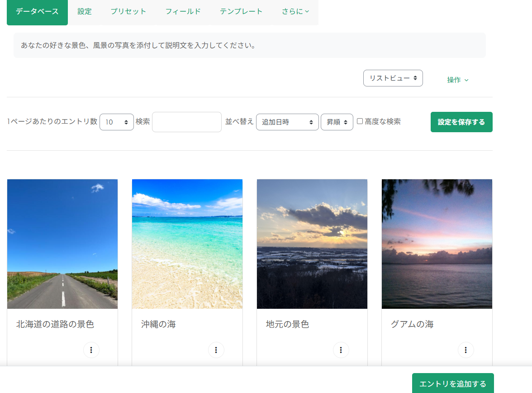Screen dimensions: 532x393
Task: Open the kebab menu for 北海道の道路の景色
Action: (x=91, y=350)
